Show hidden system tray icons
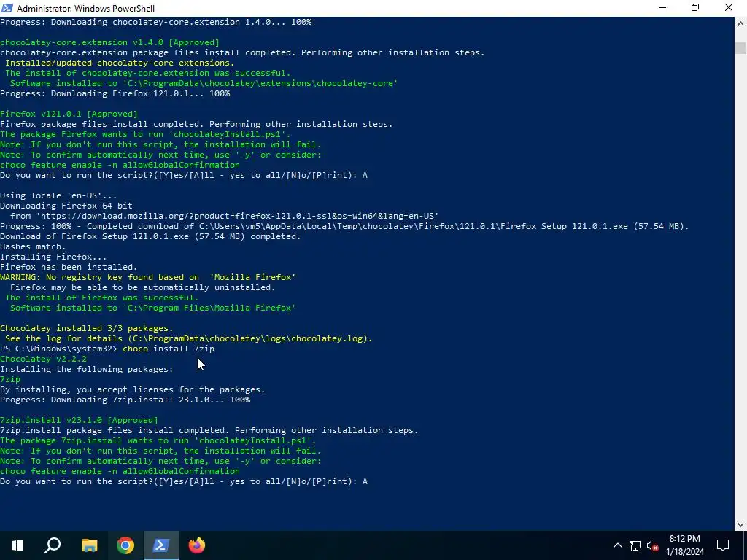 (617, 545)
